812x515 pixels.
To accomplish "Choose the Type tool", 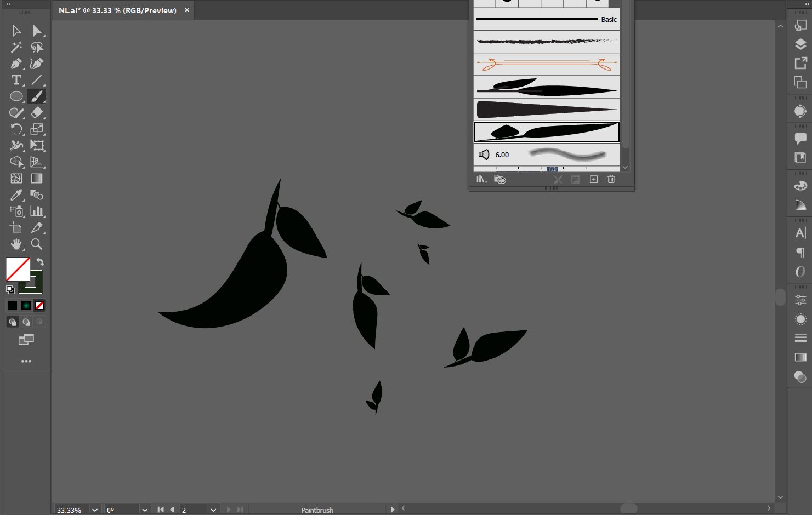I will [16, 80].
